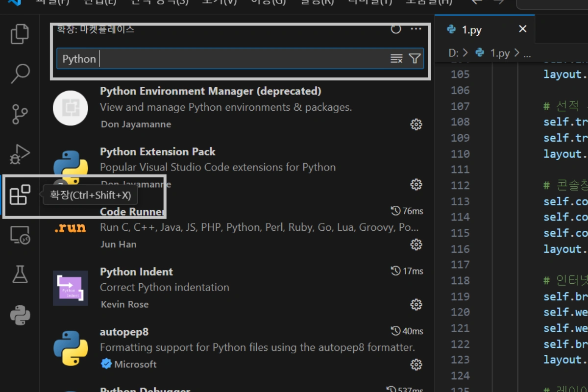Open the extension filter dropdown
Image resolution: width=588 pixels, height=392 pixels.
point(415,59)
